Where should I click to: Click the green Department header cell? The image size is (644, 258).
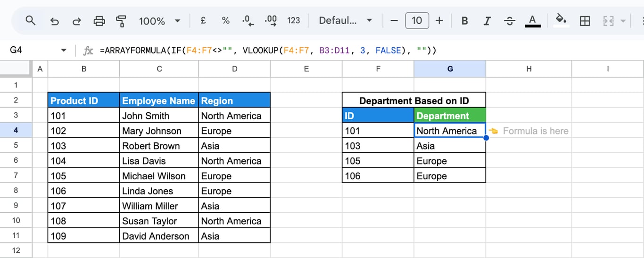[x=450, y=116]
